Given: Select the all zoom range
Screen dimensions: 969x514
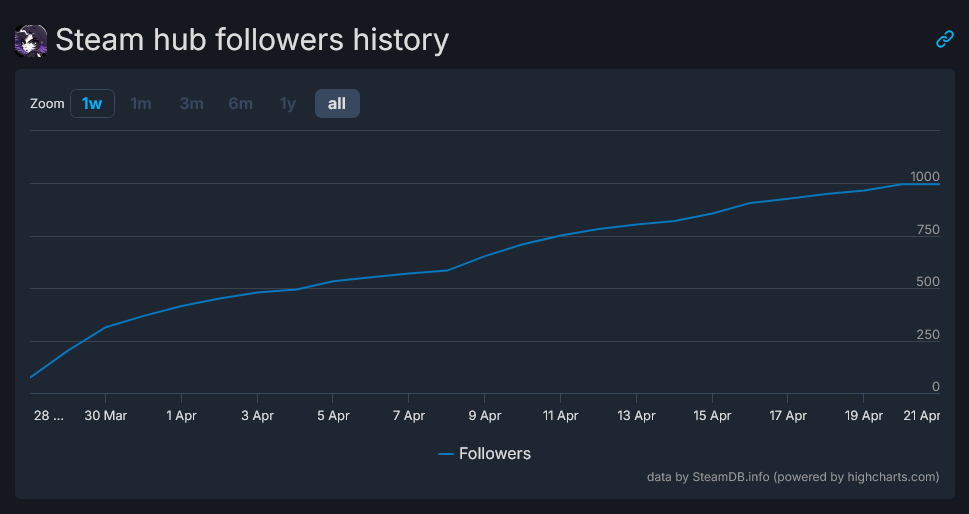Looking at the screenshot, I should tap(337, 103).
